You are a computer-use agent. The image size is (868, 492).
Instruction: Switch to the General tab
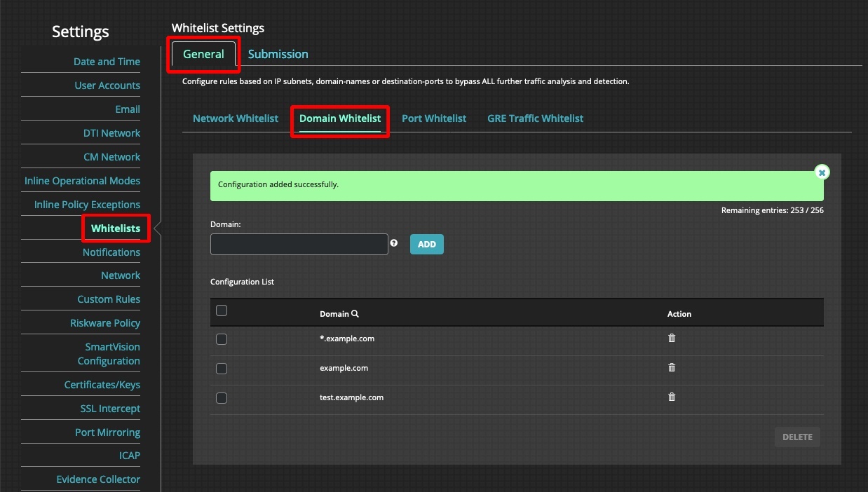click(203, 54)
